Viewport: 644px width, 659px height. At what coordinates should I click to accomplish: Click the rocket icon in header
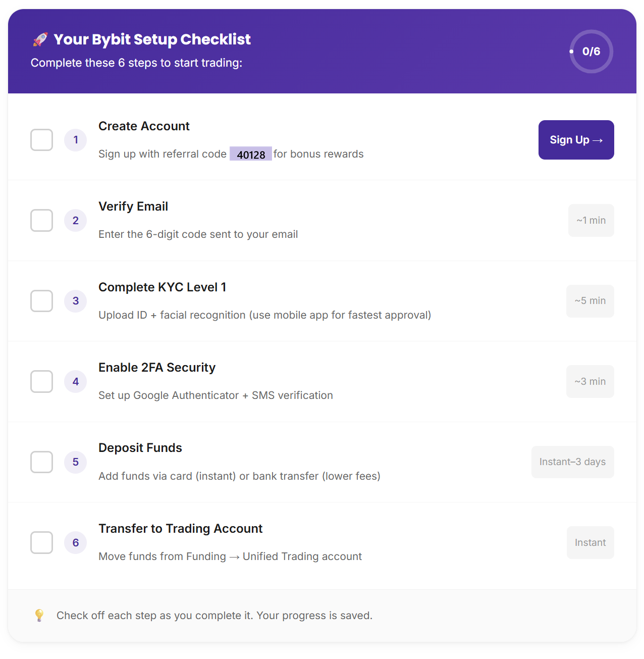click(40, 39)
